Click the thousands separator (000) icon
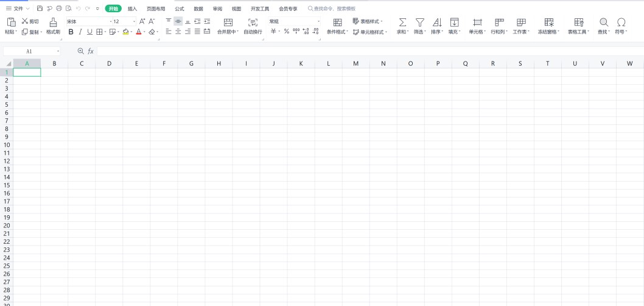The image size is (644, 306). (296, 31)
